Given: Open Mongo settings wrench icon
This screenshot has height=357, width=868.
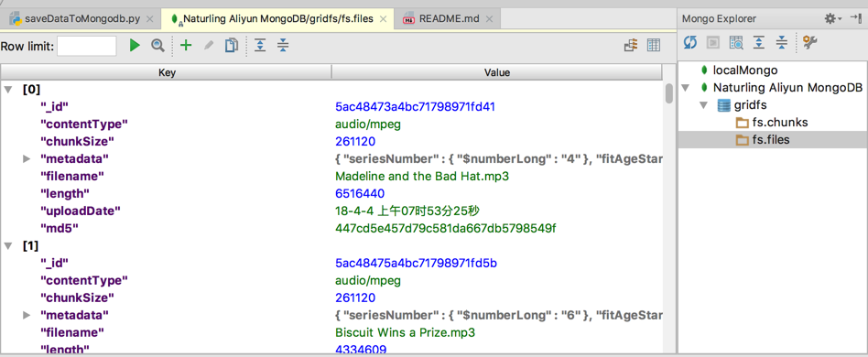Looking at the screenshot, I should click(810, 43).
